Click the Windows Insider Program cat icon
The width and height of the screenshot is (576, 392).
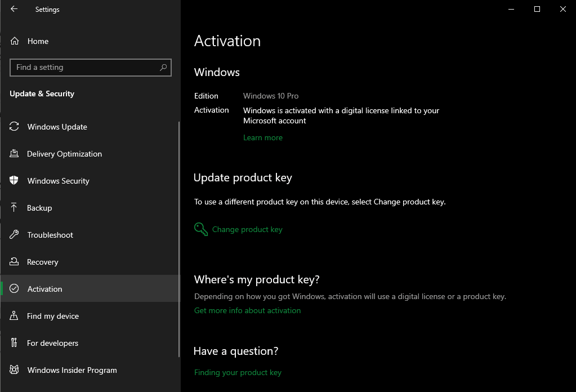point(14,369)
